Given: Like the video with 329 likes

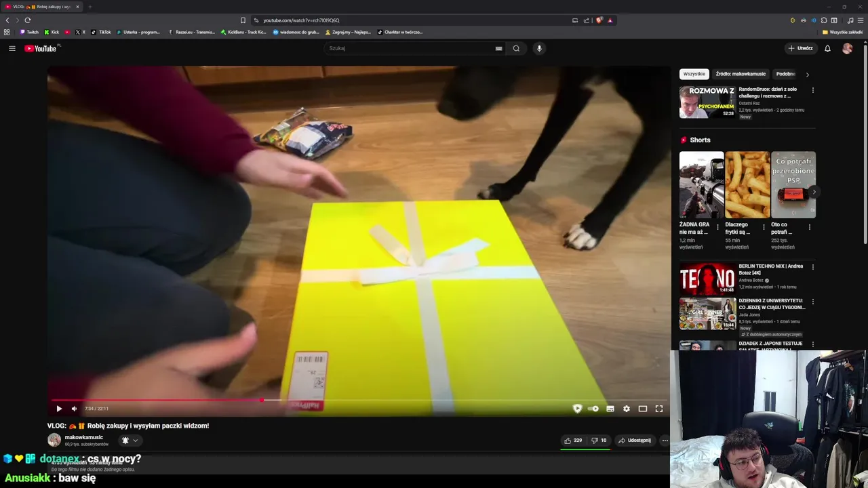Looking at the screenshot, I should pyautogui.click(x=573, y=441).
